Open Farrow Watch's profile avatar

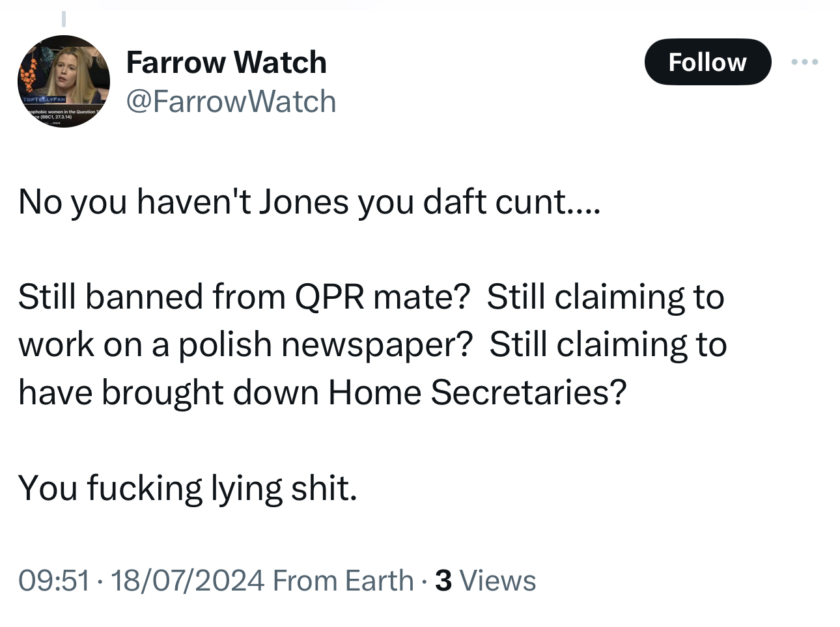point(64,81)
